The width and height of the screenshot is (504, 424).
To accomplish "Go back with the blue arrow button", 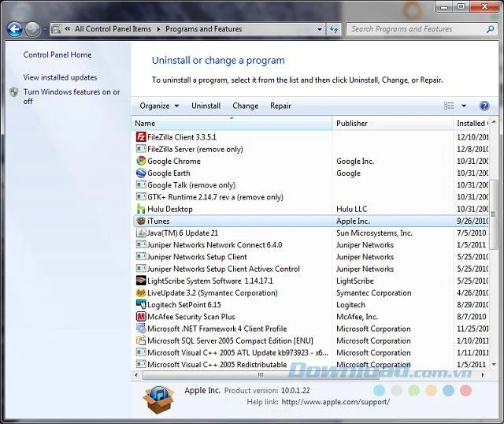I will coord(14,30).
